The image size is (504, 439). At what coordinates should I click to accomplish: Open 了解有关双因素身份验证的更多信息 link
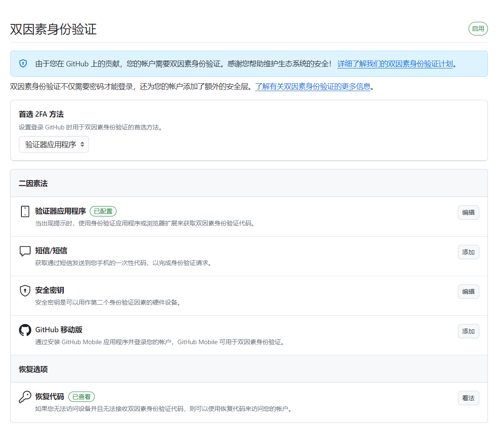tap(313, 87)
